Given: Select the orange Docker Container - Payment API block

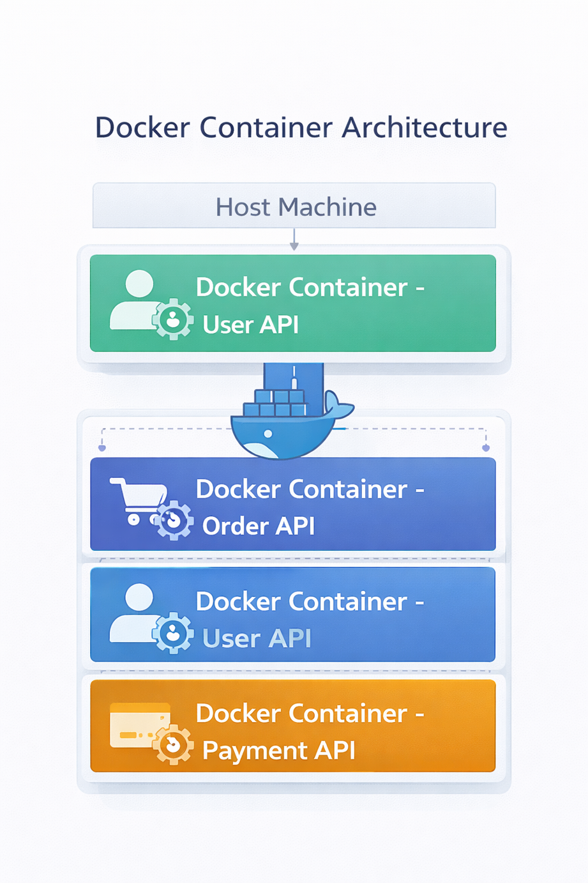Looking at the screenshot, I should coord(293,726).
